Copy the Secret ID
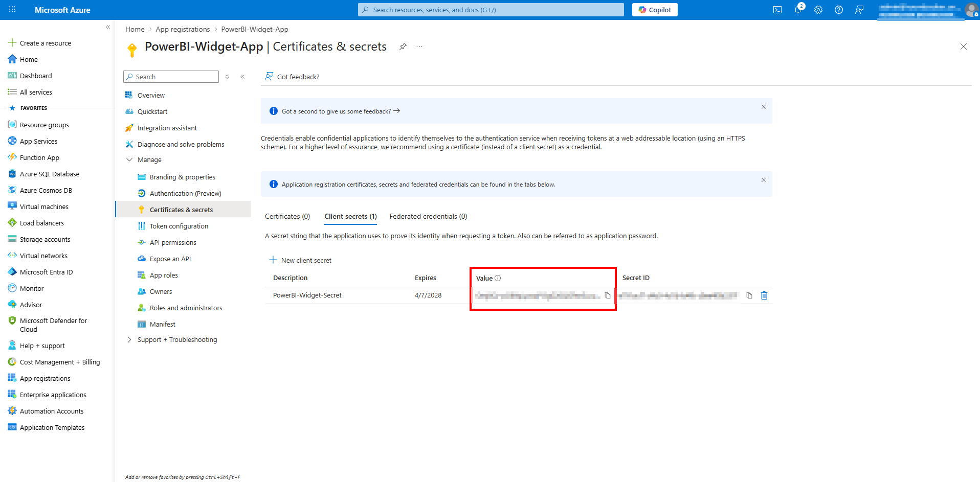980x482 pixels. 749,295
